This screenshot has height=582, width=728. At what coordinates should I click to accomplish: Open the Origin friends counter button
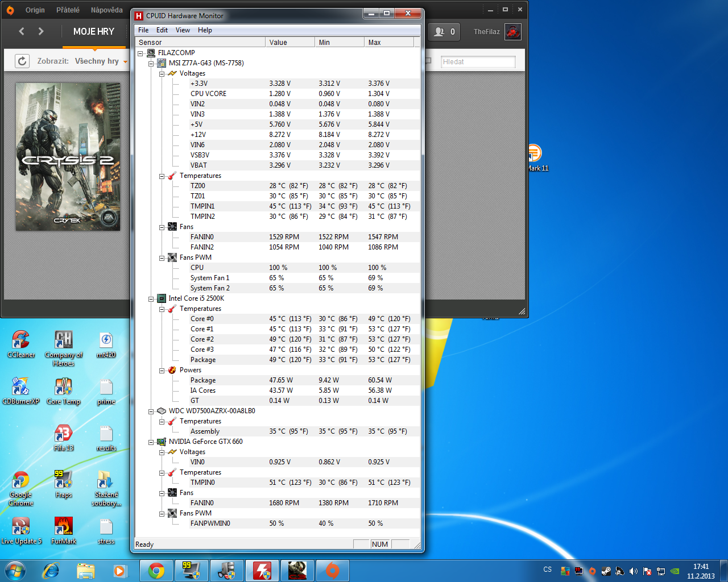(x=444, y=32)
